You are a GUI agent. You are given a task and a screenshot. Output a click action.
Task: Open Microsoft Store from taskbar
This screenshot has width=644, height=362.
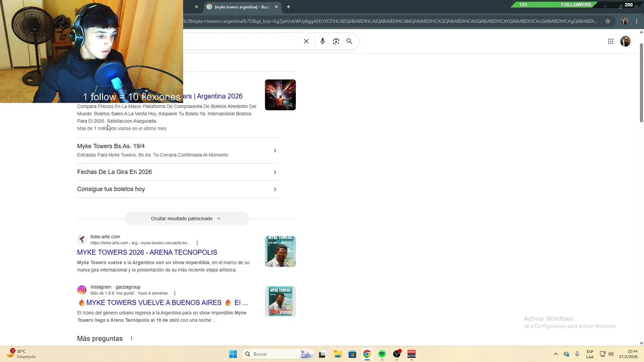pyautogui.click(x=352, y=354)
